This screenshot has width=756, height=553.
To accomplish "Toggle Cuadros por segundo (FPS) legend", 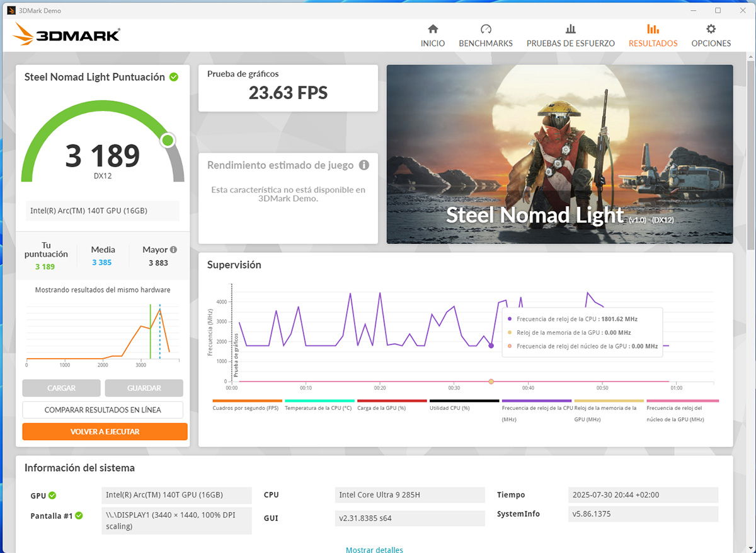I will tap(247, 405).
